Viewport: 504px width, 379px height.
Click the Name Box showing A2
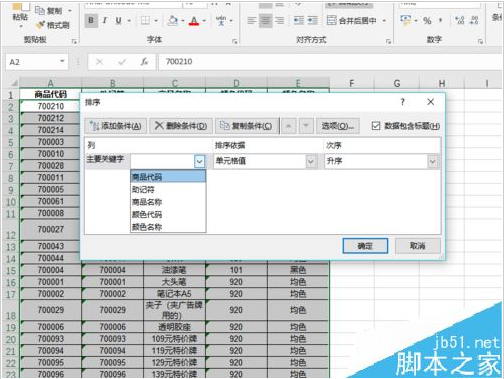point(32,62)
